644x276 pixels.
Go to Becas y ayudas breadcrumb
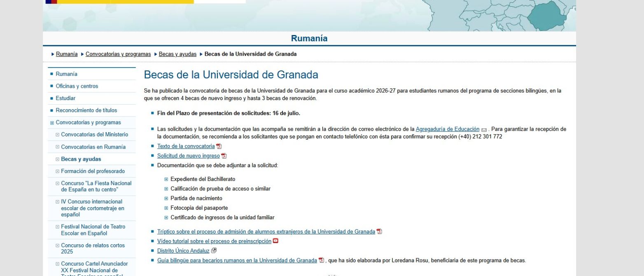pos(177,54)
